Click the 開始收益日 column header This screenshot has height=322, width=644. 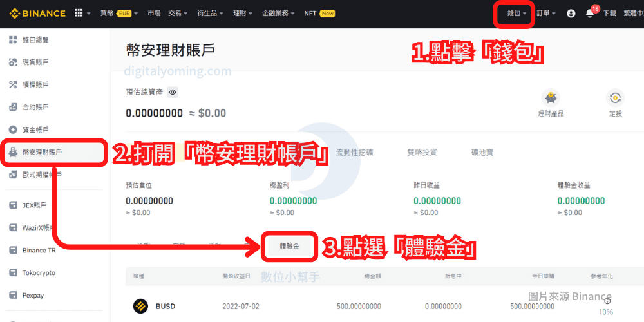[236, 276]
